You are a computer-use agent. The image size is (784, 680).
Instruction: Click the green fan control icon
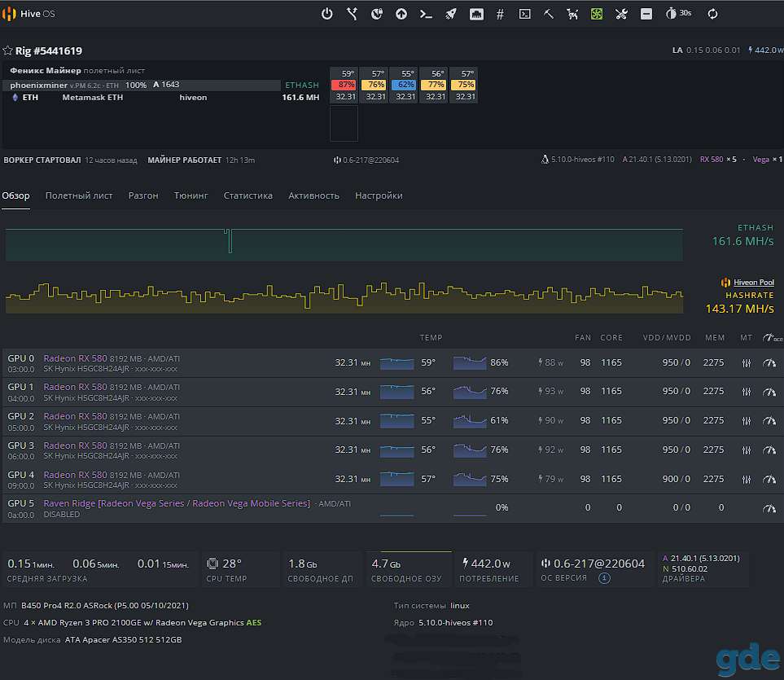(597, 14)
